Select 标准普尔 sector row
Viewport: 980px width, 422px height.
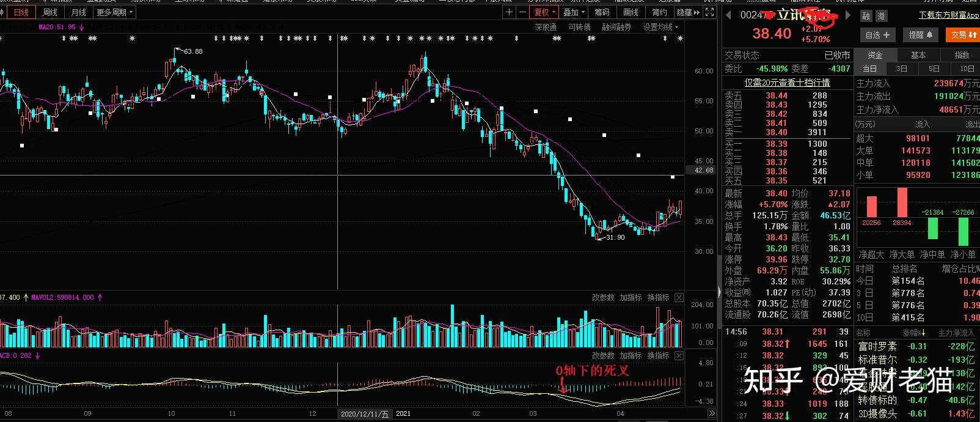(x=918, y=360)
